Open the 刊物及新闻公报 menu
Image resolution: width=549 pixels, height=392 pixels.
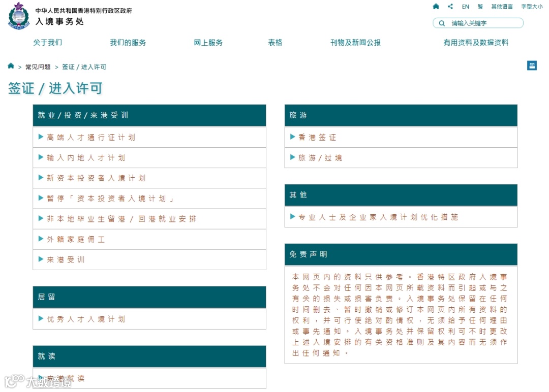[355, 42]
